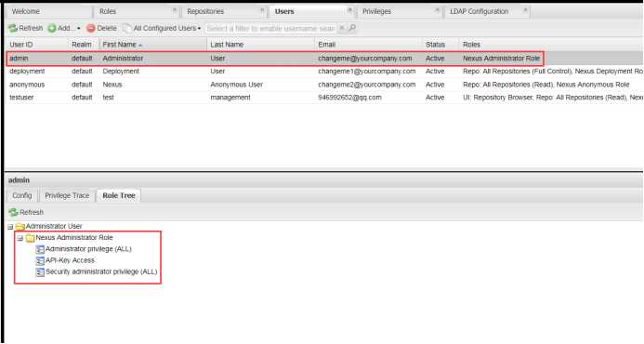Click 'Anonymous User' last name cell
This screenshot has width=644, height=344.
click(236, 85)
